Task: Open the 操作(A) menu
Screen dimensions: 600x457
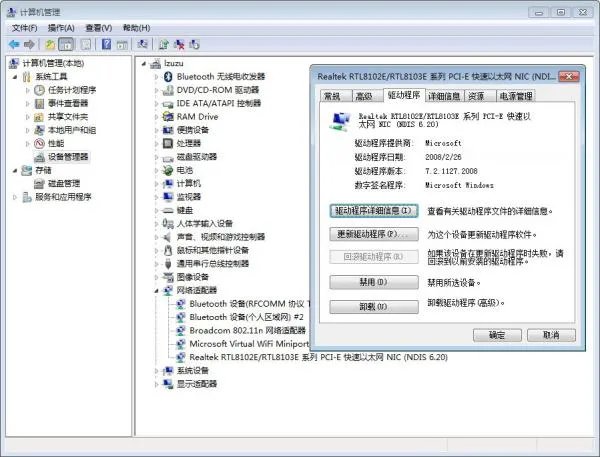Action: click(61, 28)
